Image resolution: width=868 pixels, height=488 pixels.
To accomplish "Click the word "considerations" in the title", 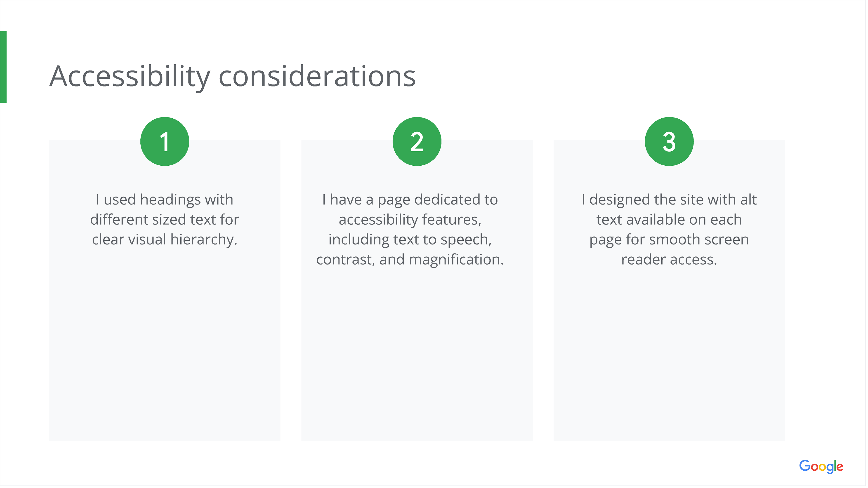I will (x=317, y=77).
